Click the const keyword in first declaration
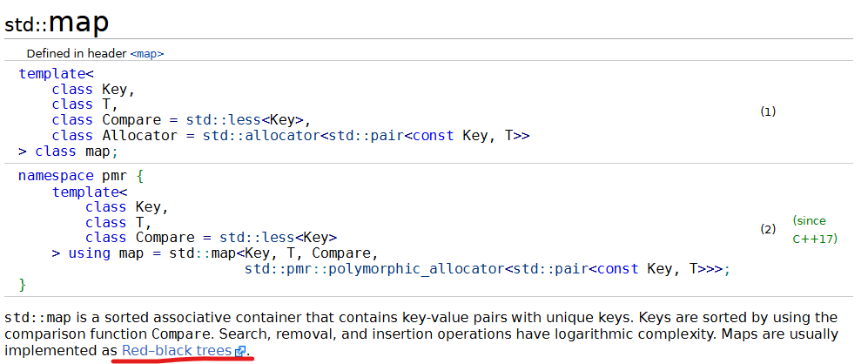This screenshot has width=868, height=364. 434,136
